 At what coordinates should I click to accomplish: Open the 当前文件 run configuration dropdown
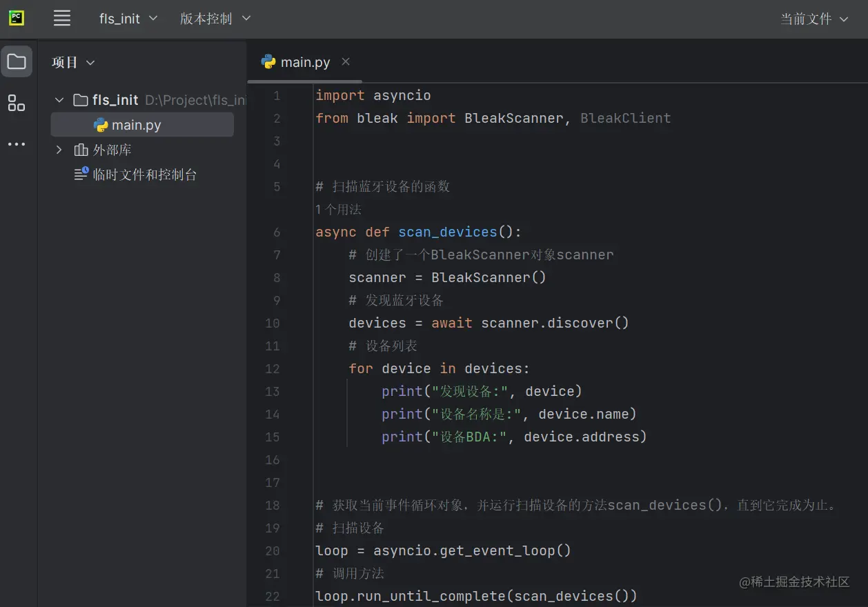(814, 19)
